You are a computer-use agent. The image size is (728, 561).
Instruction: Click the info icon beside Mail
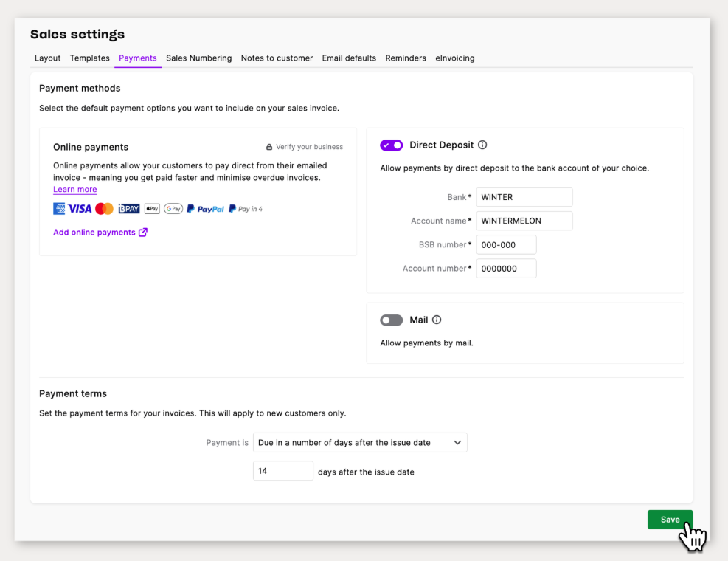[x=437, y=320]
